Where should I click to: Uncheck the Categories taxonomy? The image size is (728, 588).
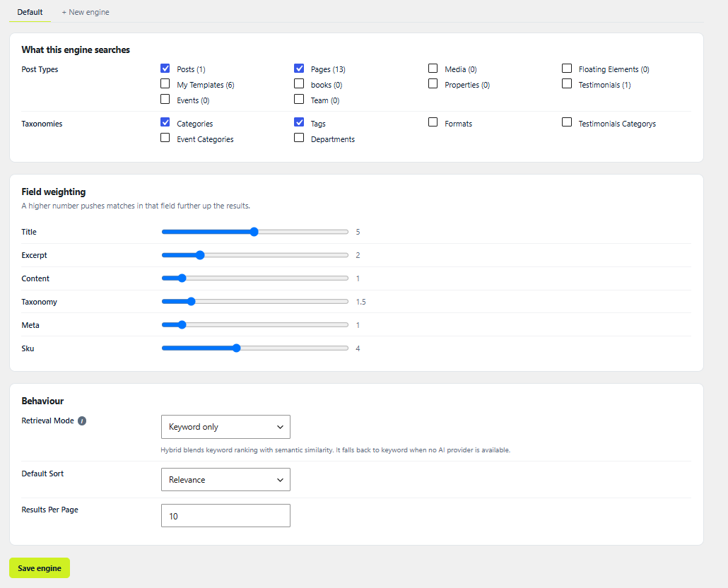click(x=165, y=122)
